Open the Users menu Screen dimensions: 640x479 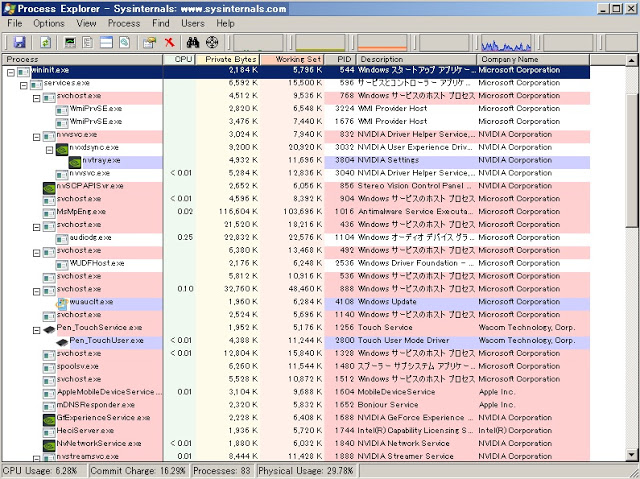point(193,23)
